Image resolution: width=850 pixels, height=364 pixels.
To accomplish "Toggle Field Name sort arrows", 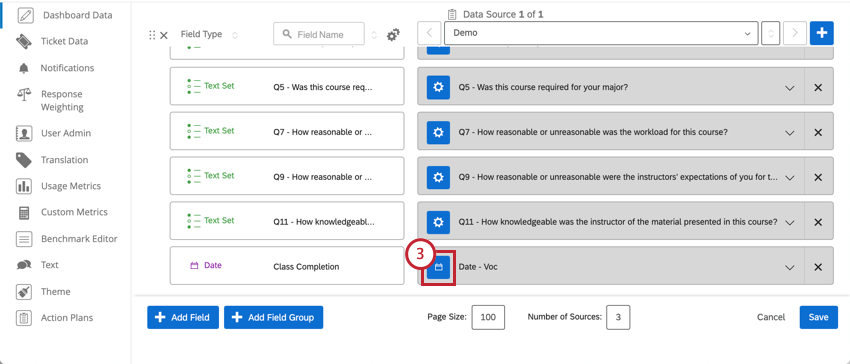I will (374, 35).
